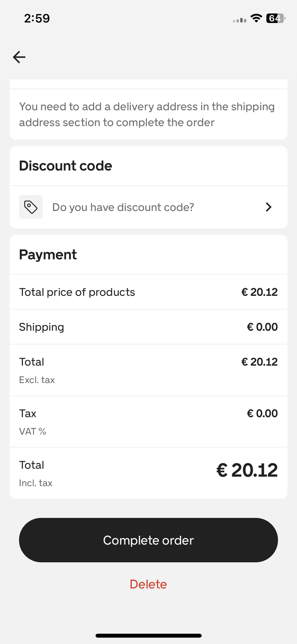Tap the Discount code section header
The width and height of the screenshot is (297, 644).
[66, 166]
